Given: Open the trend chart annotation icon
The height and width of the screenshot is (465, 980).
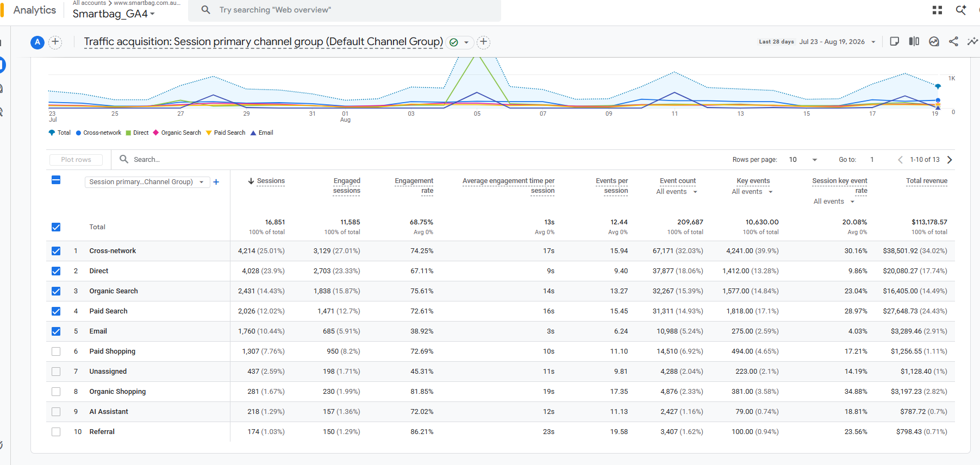Looking at the screenshot, I should tap(934, 41).
